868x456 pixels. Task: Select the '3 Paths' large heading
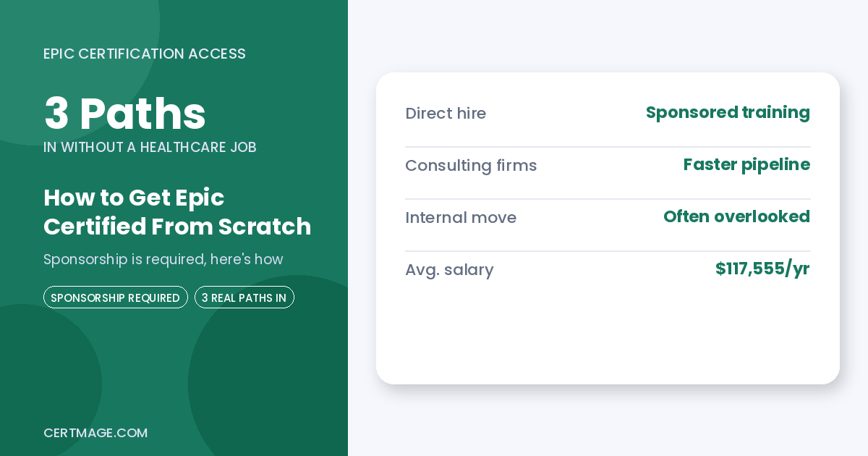click(125, 114)
